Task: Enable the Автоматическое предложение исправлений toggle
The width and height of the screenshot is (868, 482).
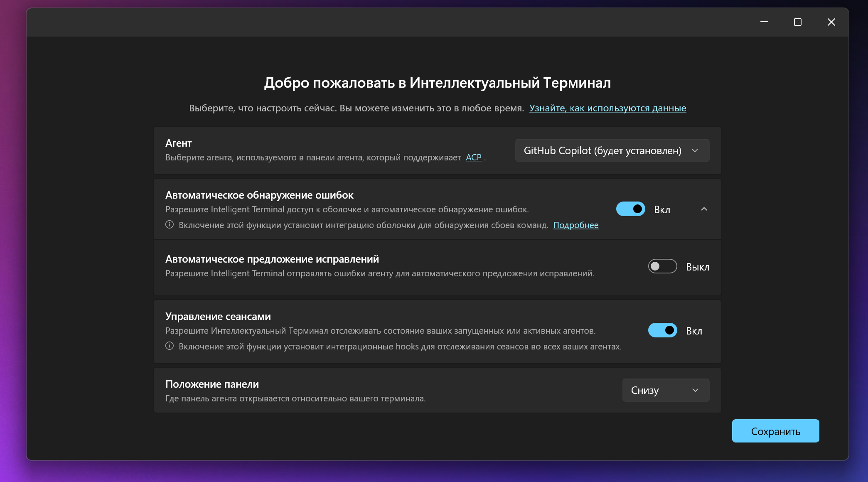Action: coord(662,266)
